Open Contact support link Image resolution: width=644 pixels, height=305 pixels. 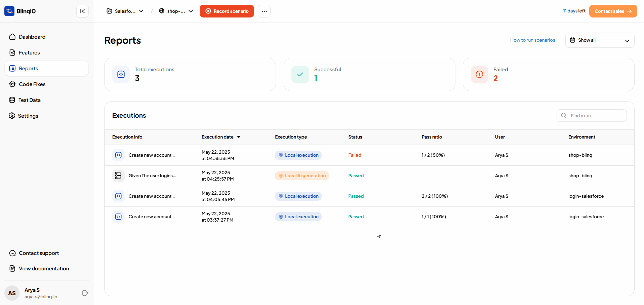[39, 253]
